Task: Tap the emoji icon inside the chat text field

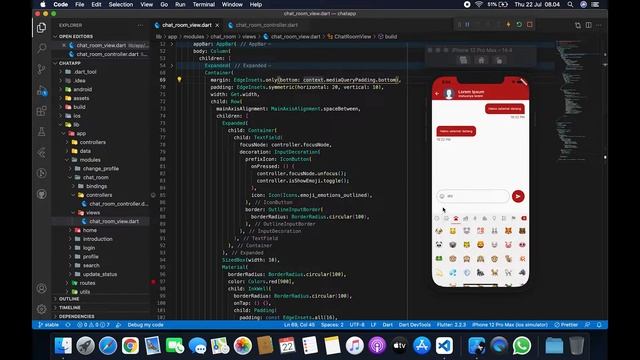Action: point(442,196)
